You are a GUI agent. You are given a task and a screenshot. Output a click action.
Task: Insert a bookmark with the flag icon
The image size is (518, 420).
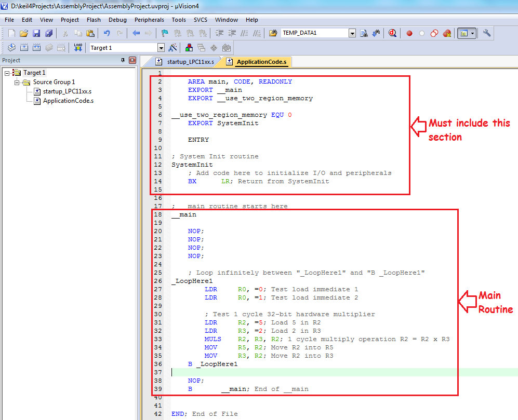point(165,33)
